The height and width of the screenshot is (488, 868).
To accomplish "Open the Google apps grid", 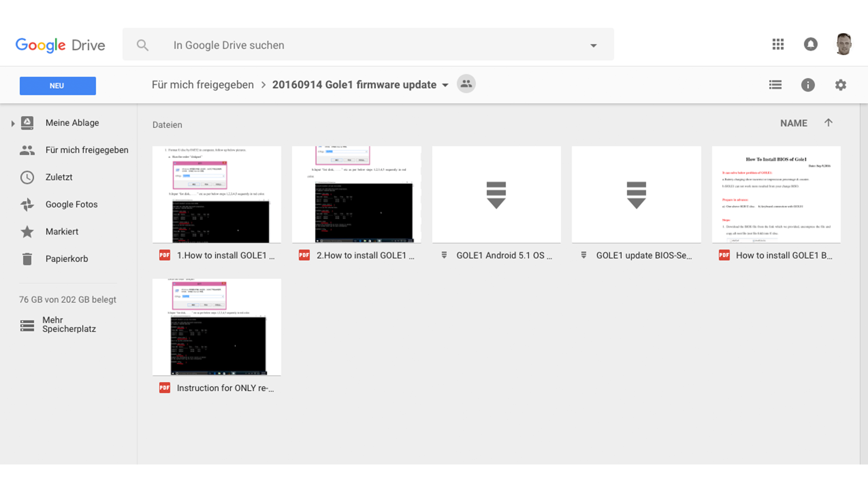I will pyautogui.click(x=778, y=44).
